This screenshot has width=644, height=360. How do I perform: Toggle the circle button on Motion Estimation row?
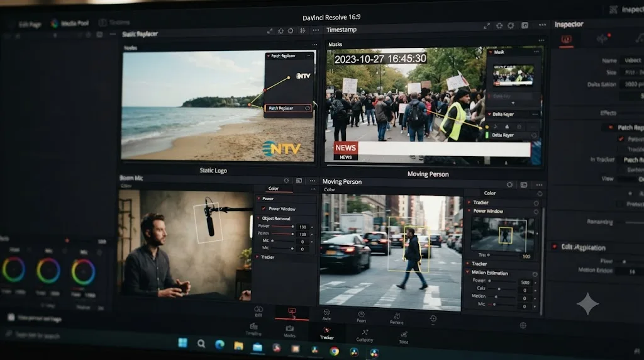pos(535,274)
